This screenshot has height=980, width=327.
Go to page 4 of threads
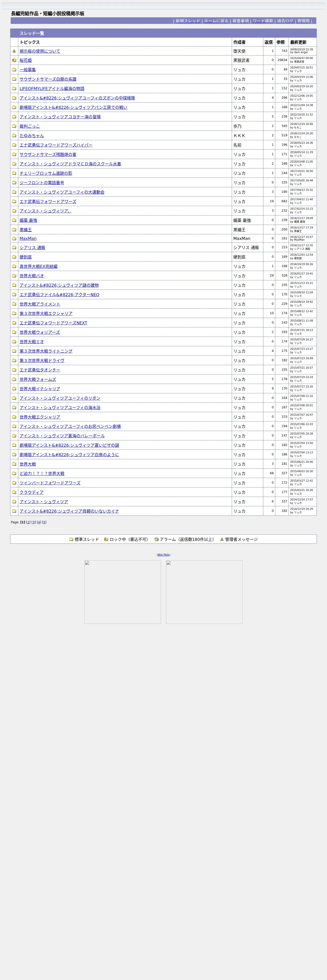tap(39, 522)
